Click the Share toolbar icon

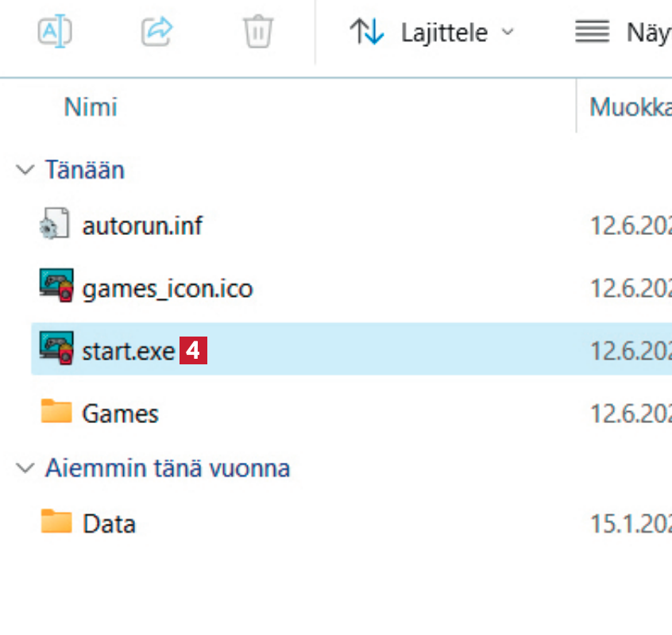click(156, 32)
